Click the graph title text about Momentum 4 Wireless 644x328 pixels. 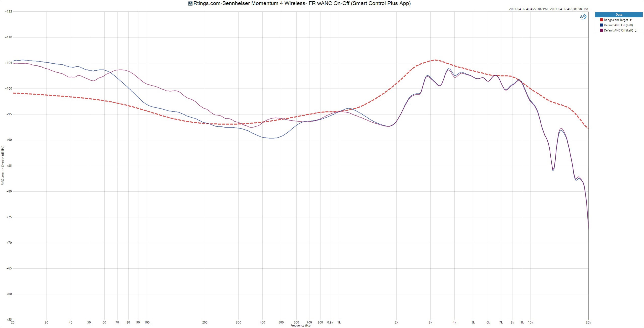coord(302,4)
